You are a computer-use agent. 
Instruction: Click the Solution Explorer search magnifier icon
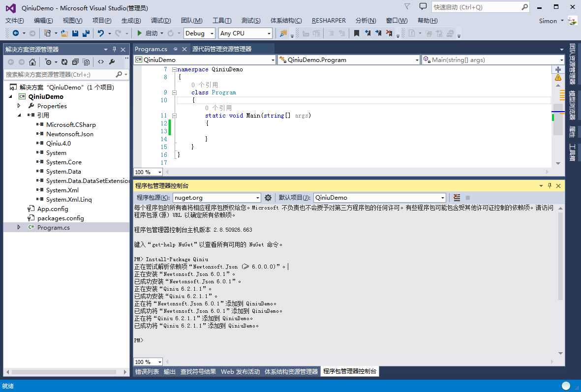pos(119,74)
